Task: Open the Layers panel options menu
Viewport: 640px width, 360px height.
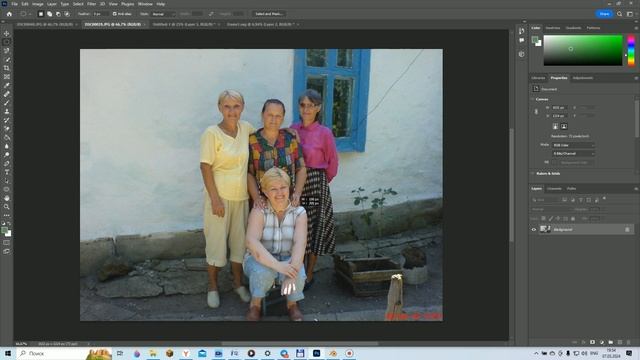Action: tap(636, 189)
